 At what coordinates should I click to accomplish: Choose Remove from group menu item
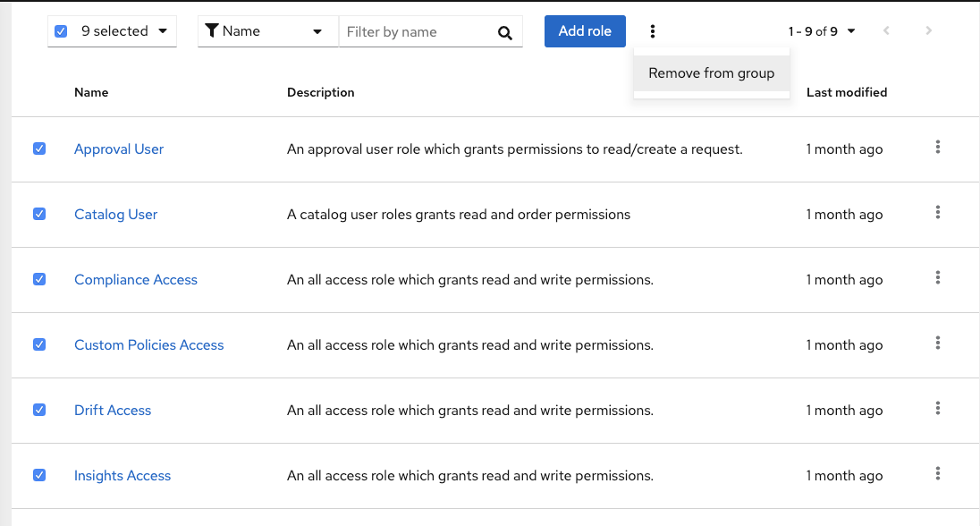pos(711,73)
